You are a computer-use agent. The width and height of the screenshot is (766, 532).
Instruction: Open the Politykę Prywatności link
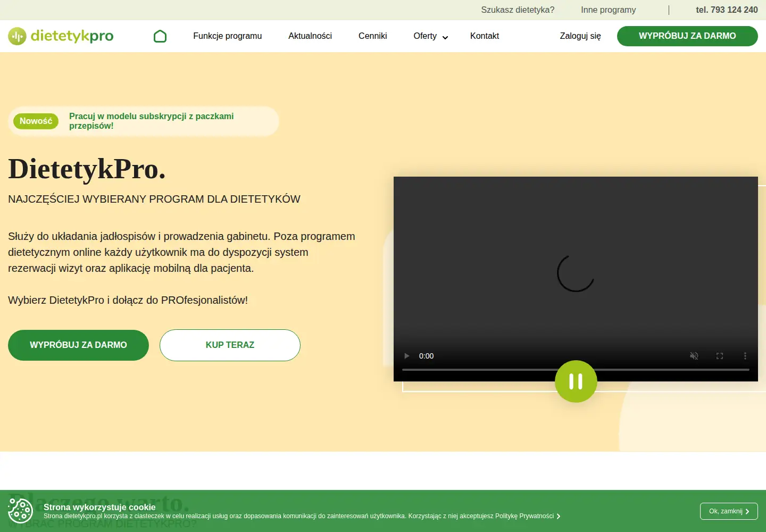[x=524, y=516]
